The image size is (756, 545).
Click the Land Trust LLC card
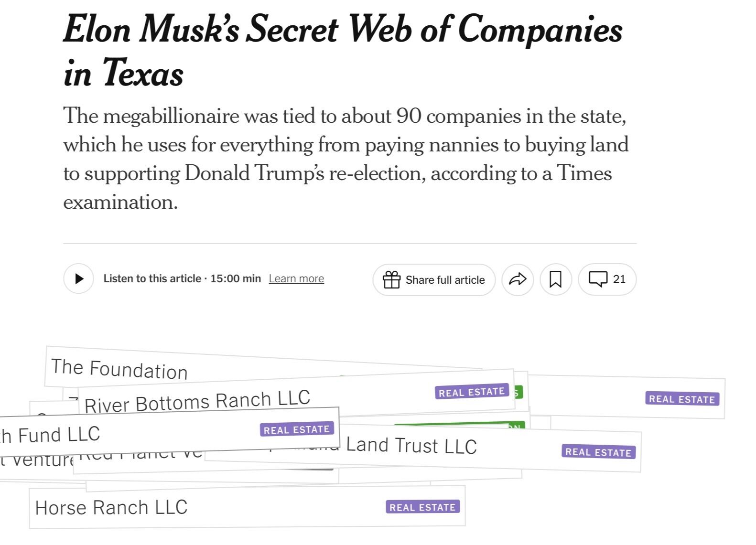click(411, 446)
